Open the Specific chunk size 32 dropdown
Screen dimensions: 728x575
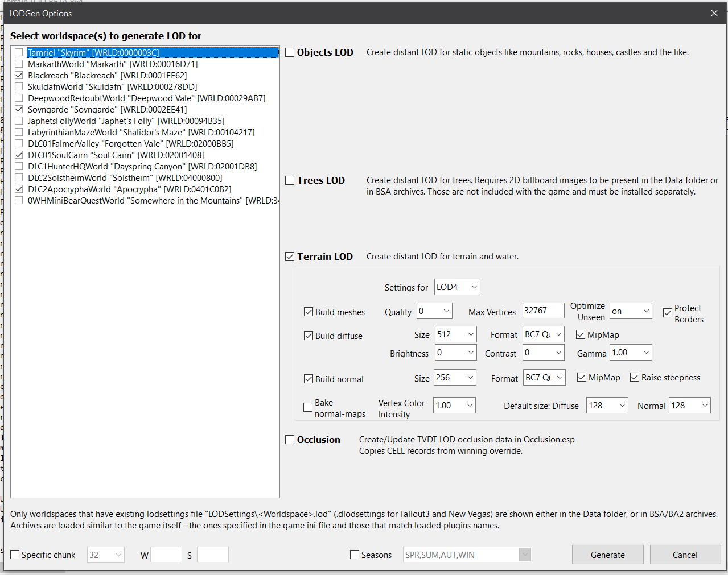(x=105, y=555)
